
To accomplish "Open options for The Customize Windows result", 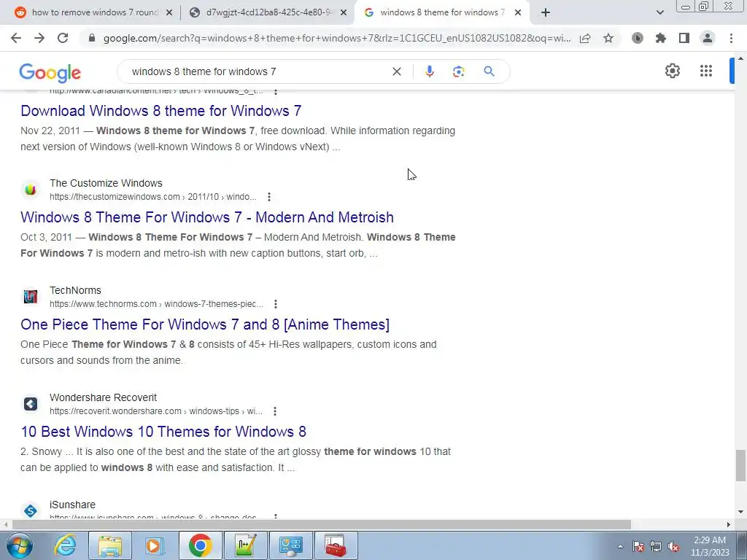I will (x=269, y=197).
